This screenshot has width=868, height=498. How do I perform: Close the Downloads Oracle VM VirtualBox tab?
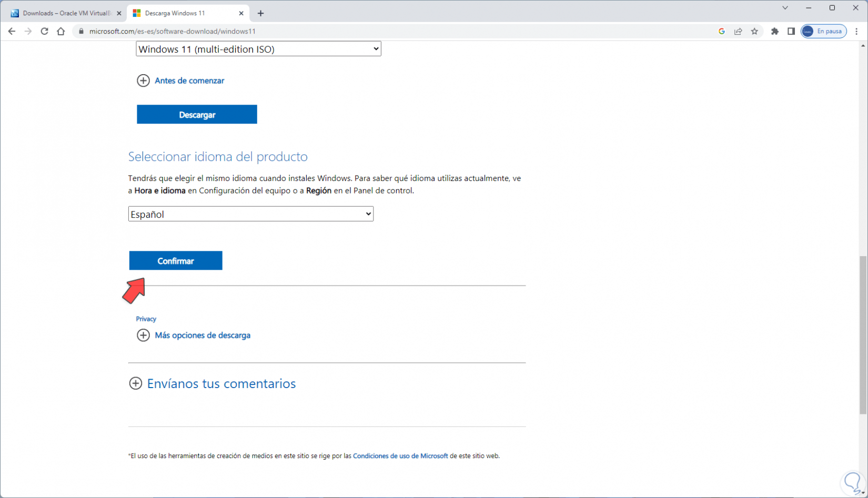[x=119, y=13]
